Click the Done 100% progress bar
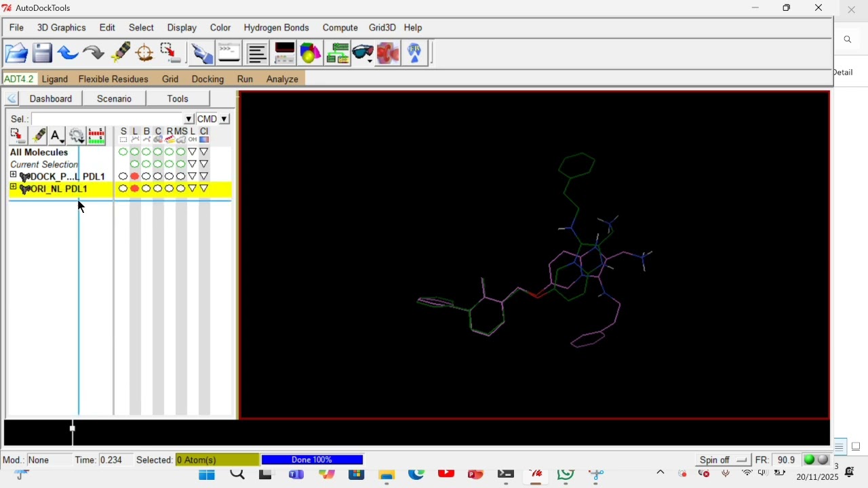The height and width of the screenshot is (488, 868). click(x=313, y=460)
